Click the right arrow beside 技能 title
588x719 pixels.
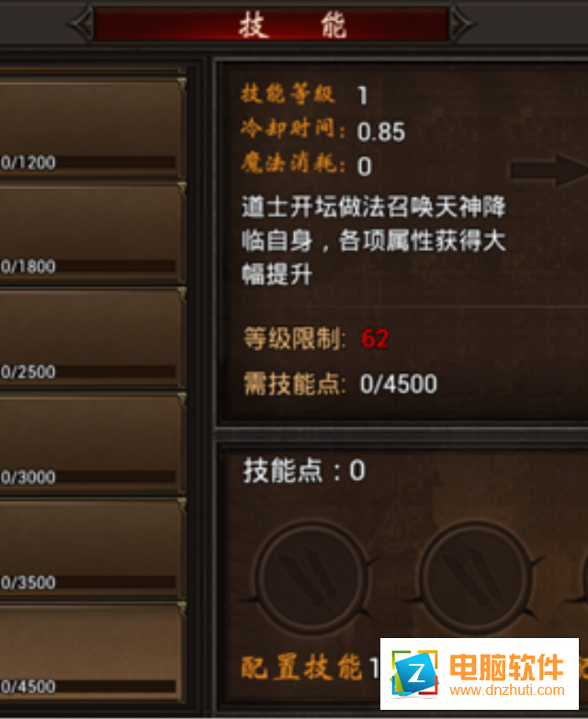pyautogui.click(x=463, y=23)
